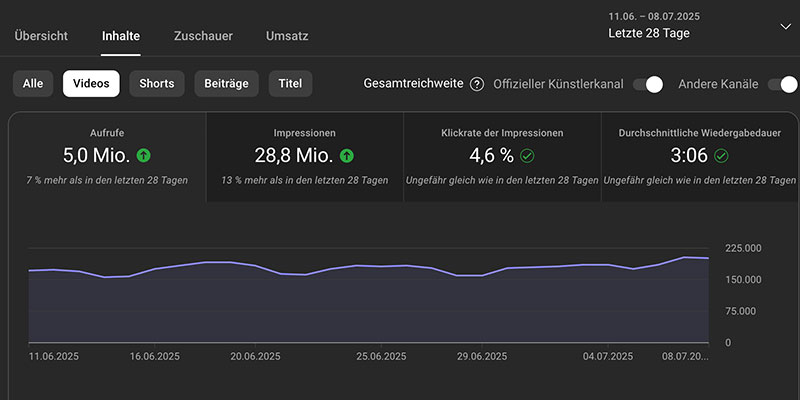Click the checkmark icon beside 3:06
Image resolution: width=800 pixels, height=400 pixels.
(721, 155)
